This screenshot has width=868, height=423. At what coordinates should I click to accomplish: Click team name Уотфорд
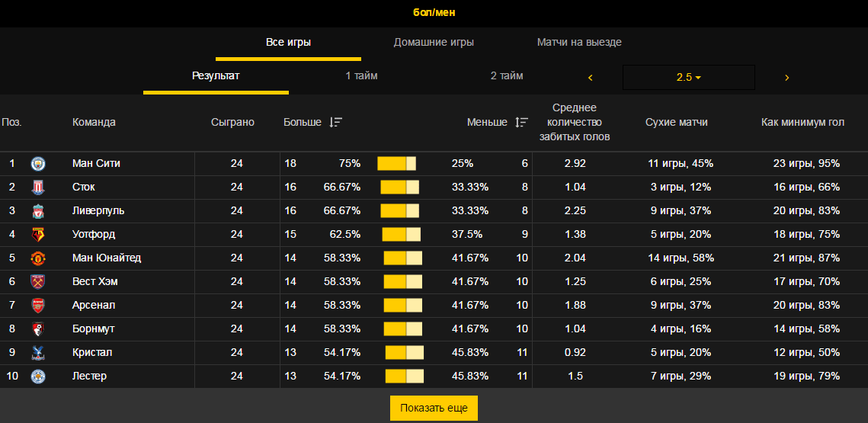click(94, 235)
